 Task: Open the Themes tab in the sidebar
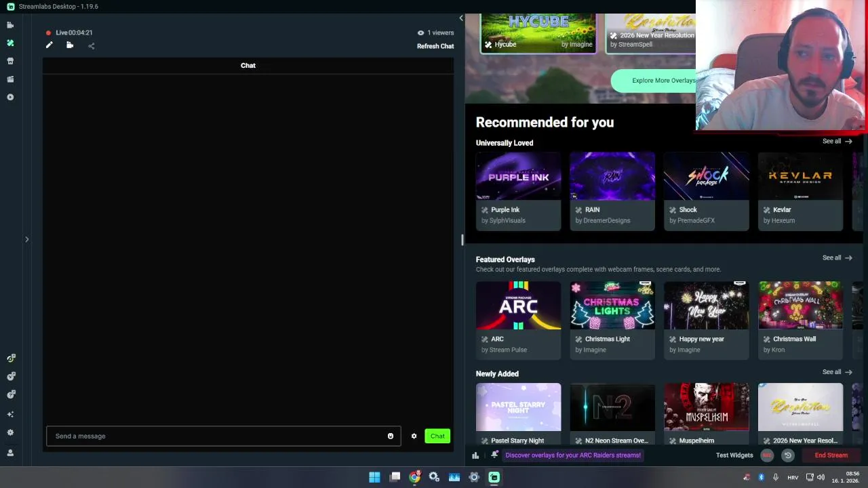[10, 43]
